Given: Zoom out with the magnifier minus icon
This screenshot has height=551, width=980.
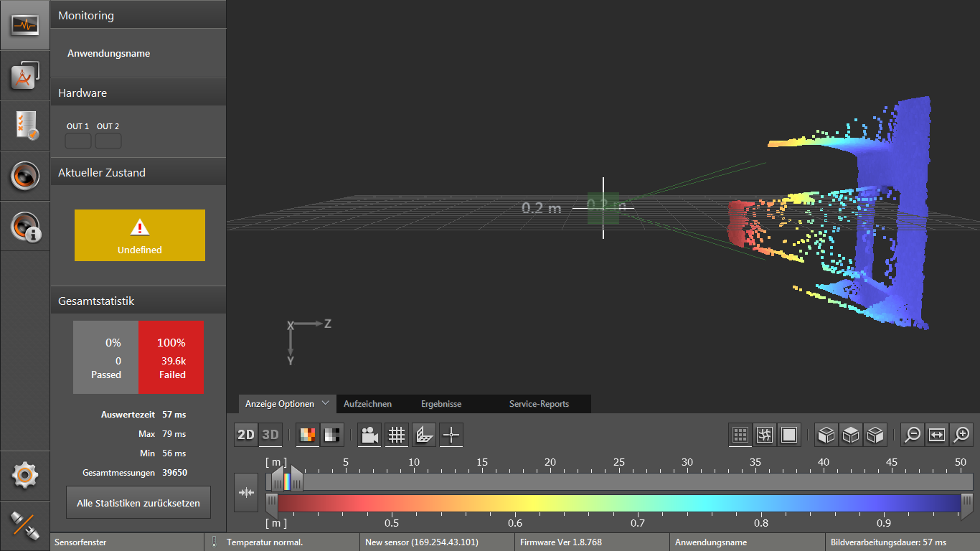Looking at the screenshot, I should pyautogui.click(x=913, y=435).
